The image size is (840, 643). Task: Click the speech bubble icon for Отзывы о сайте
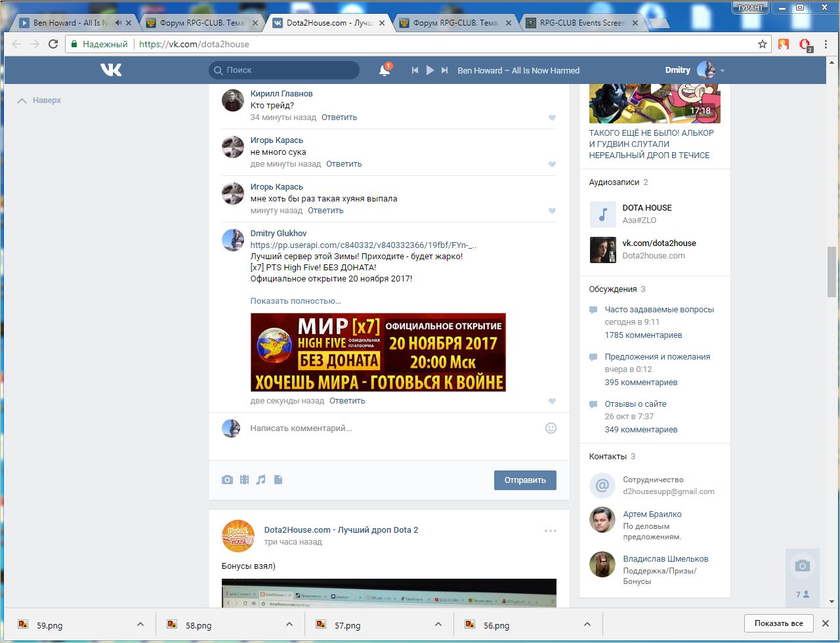(x=593, y=404)
